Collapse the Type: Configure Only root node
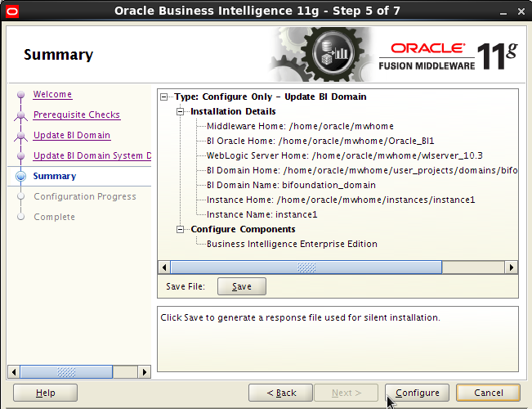 [x=164, y=97]
